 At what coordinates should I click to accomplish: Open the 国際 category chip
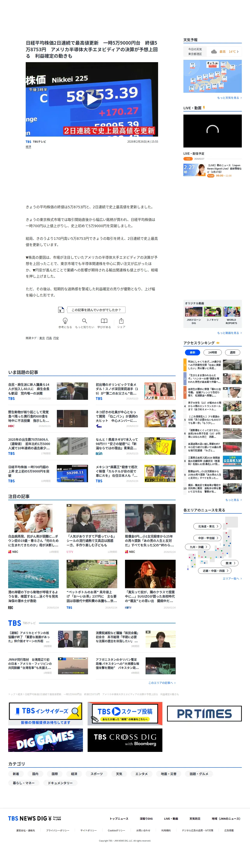pyautogui.click(x=55, y=774)
